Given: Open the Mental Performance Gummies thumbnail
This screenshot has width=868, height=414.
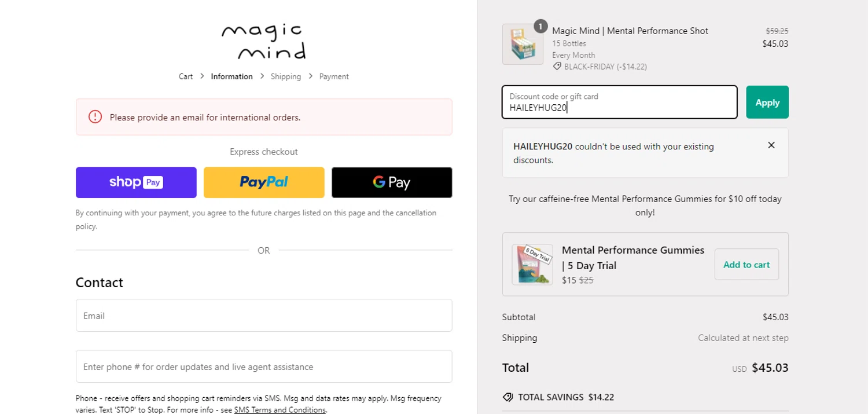Looking at the screenshot, I should click(x=532, y=265).
